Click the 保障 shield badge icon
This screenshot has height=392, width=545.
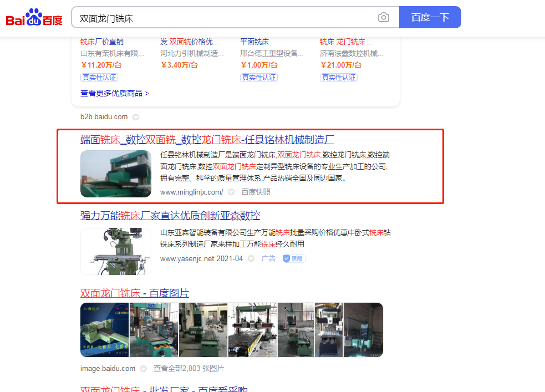click(294, 258)
